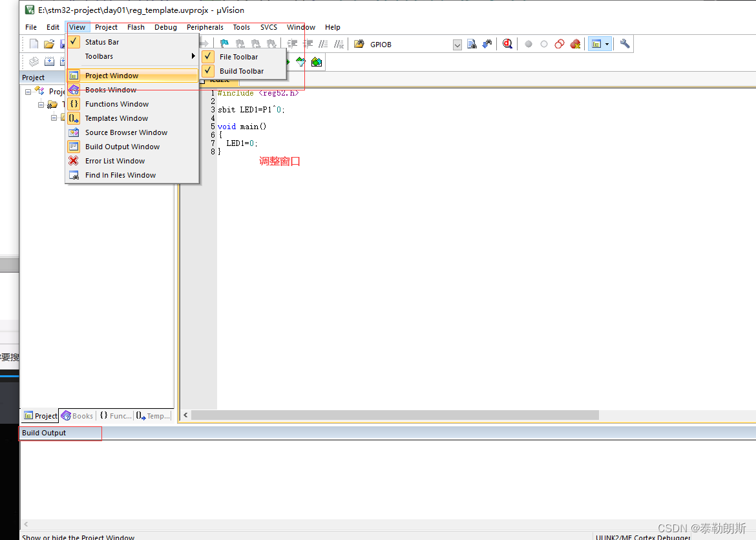Click the enable breakpoint hollow circle icon
Viewport: 756px width, 540px height.
pos(544,45)
